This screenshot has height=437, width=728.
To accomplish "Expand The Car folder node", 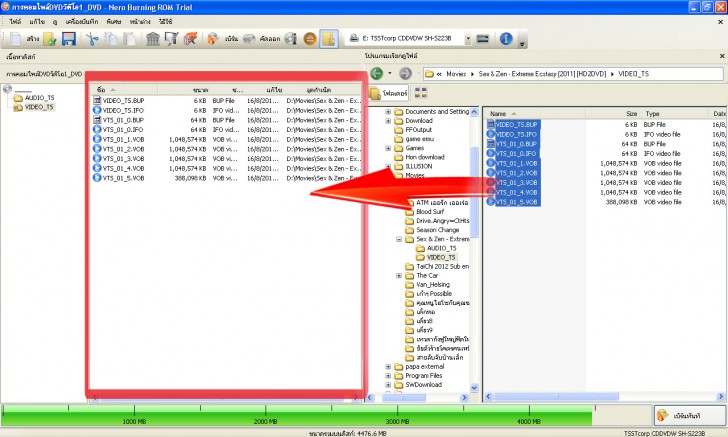I will 399,276.
